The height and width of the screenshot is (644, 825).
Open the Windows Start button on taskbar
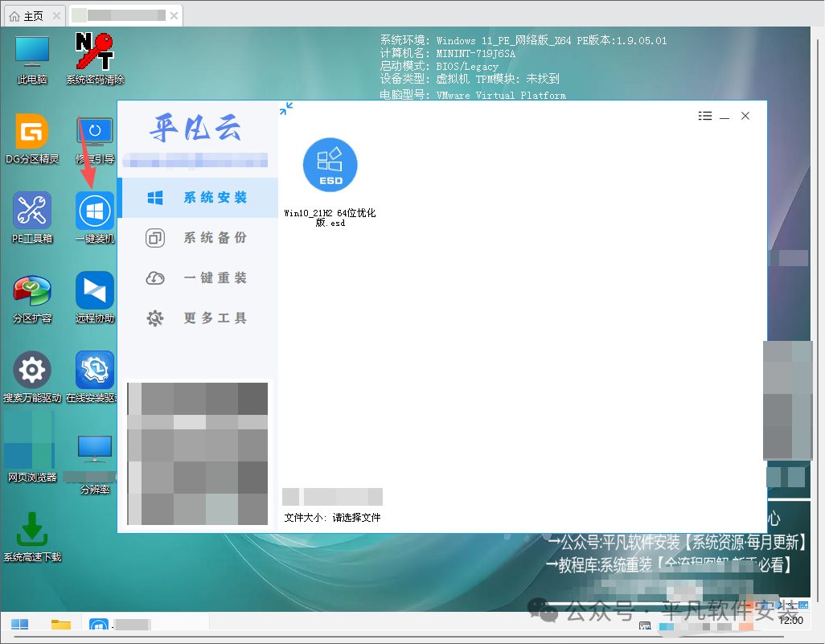click(x=19, y=625)
